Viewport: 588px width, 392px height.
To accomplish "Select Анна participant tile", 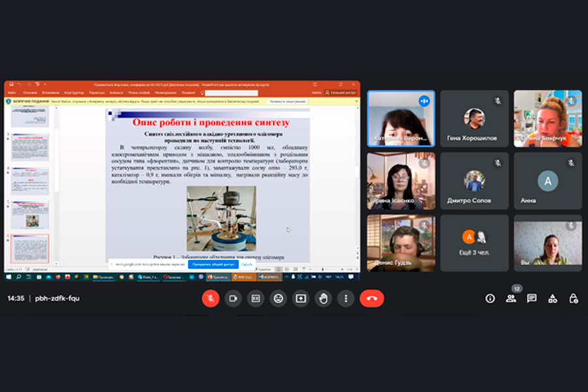I will (548, 181).
